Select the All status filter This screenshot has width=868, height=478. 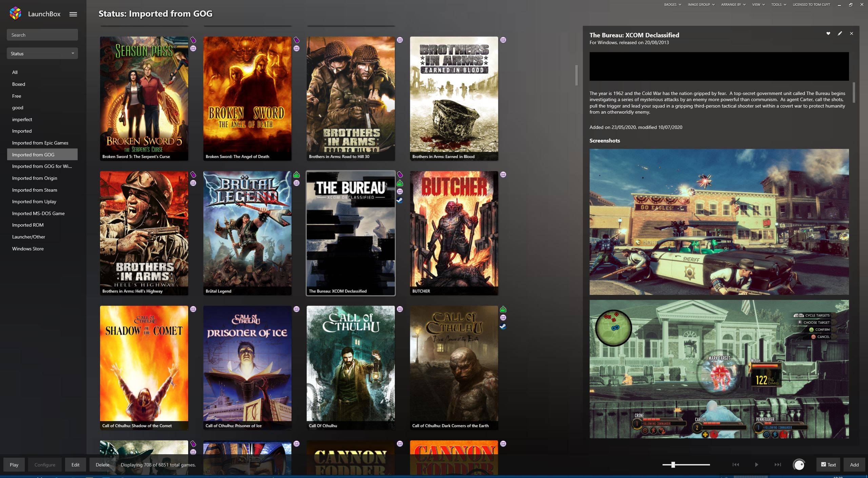point(42,72)
